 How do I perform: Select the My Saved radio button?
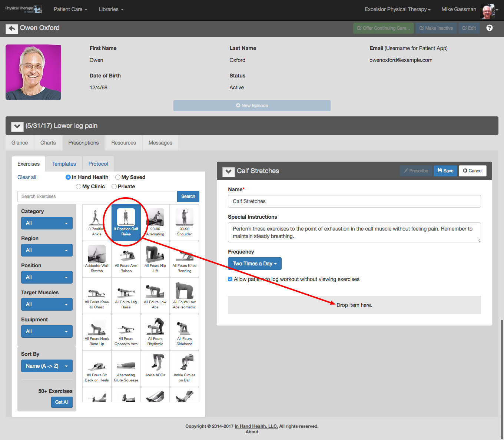point(118,177)
